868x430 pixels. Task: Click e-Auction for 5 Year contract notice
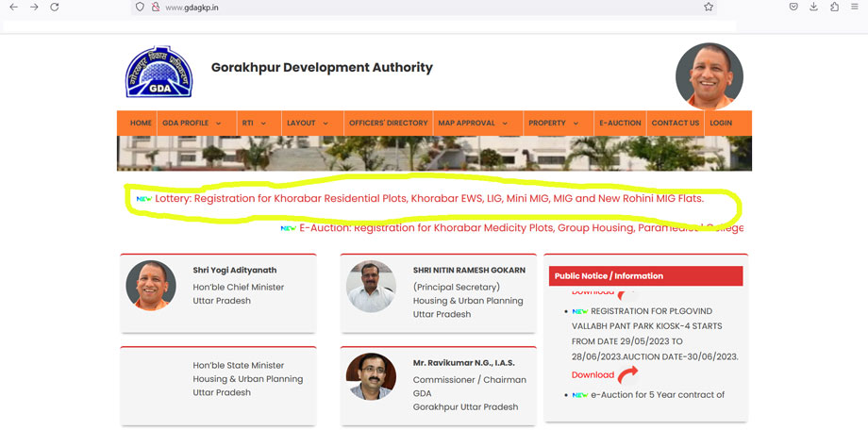pyautogui.click(x=658, y=394)
